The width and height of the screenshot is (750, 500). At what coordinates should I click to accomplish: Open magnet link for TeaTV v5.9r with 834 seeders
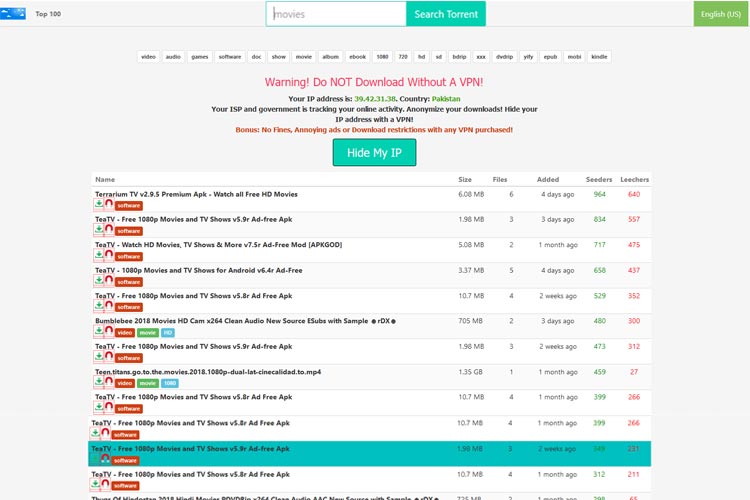coord(109,230)
